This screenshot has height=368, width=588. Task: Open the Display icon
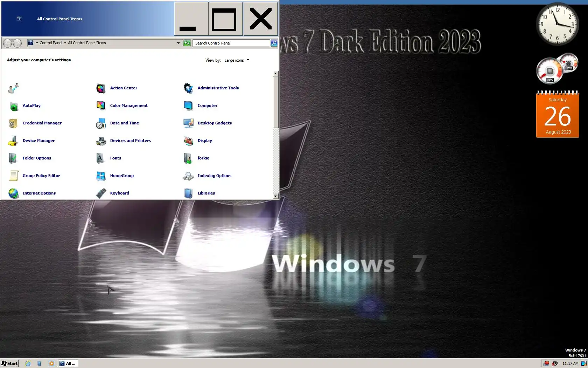tap(188, 141)
